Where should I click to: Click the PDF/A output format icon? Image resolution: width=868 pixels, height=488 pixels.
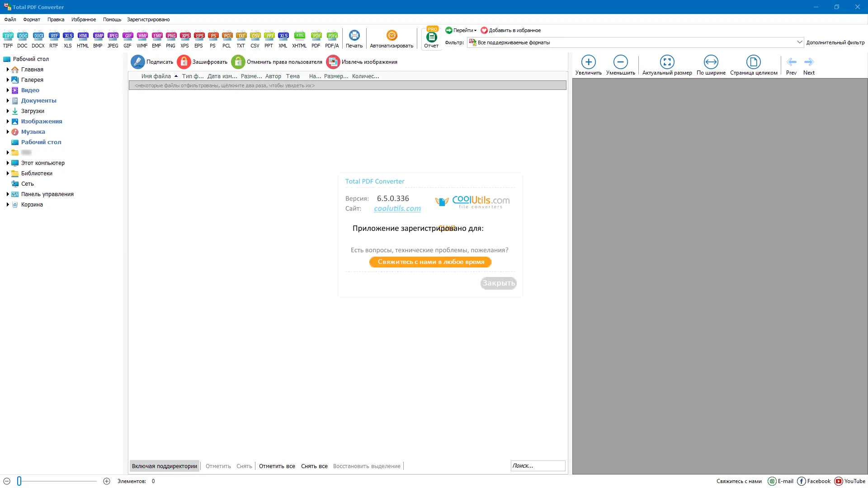[332, 36]
